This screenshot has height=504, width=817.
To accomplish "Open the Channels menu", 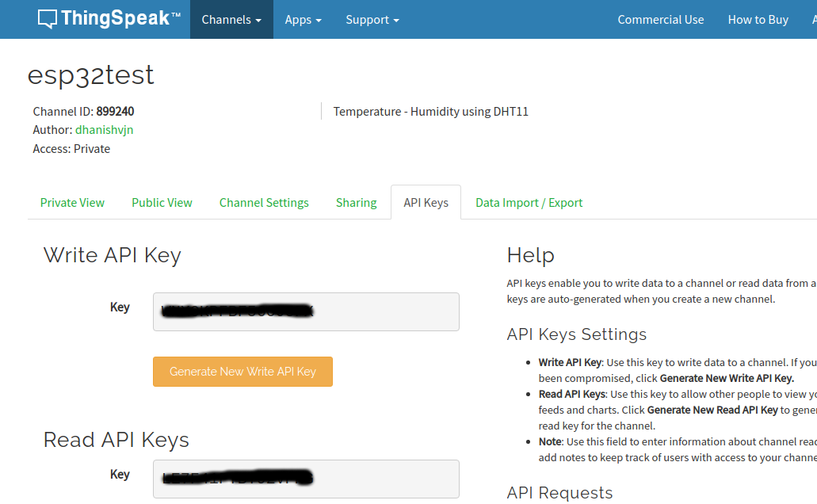I will point(226,20).
